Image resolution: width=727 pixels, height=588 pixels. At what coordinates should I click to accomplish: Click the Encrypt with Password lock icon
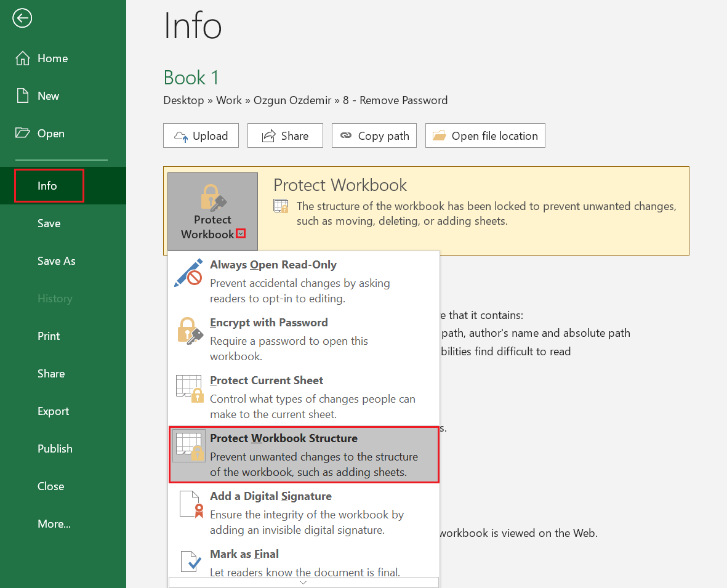(190, 331)
